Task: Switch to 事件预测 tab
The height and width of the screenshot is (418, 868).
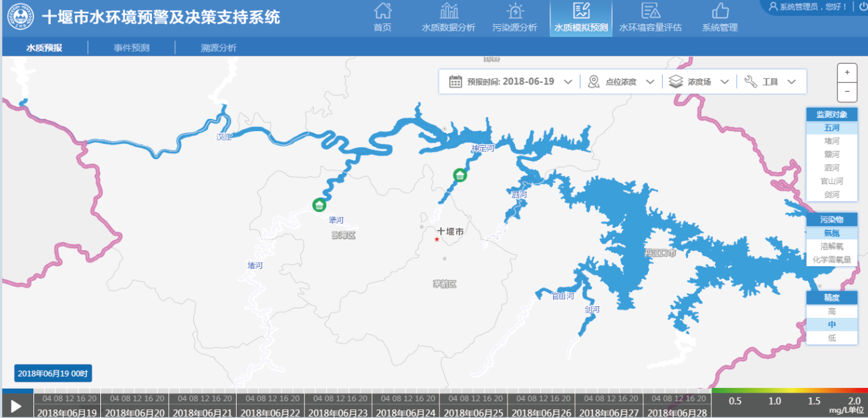Action: point(131,48)
